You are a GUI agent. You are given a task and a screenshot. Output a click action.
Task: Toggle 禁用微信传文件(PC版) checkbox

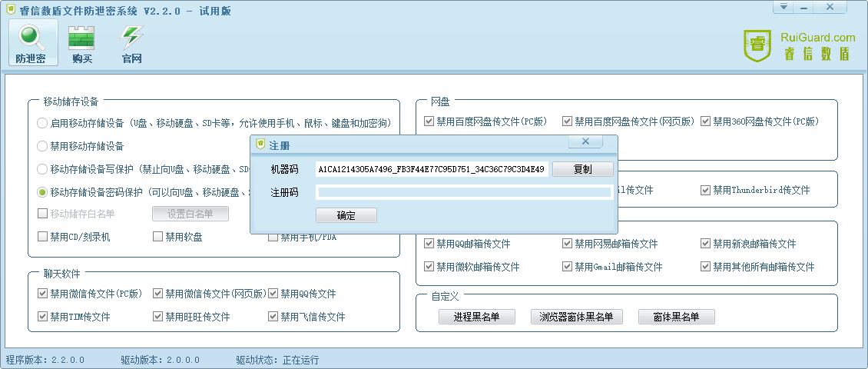tap(42, 294)
